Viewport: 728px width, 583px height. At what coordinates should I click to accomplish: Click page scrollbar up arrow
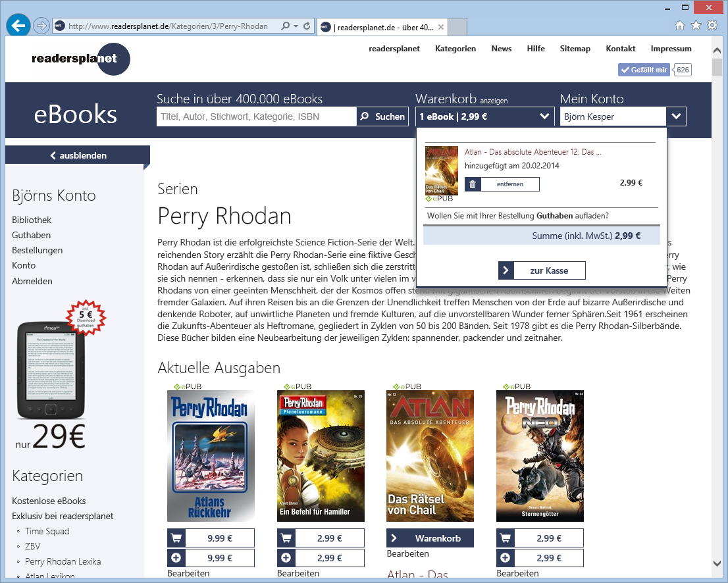pyautogui.click(x=717, y=49)
